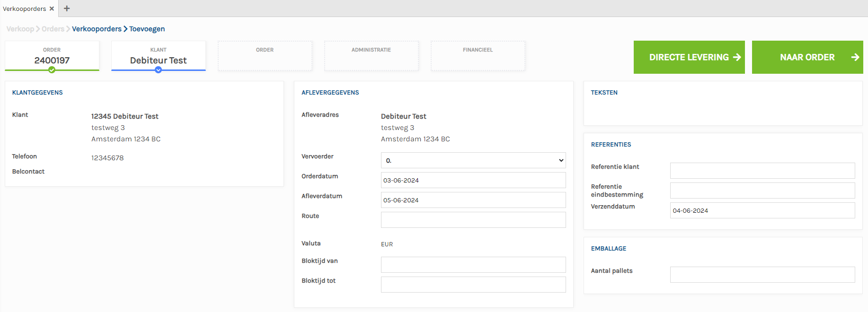
Task: Select the Klant Debiteur Test step
Action: 159,56
